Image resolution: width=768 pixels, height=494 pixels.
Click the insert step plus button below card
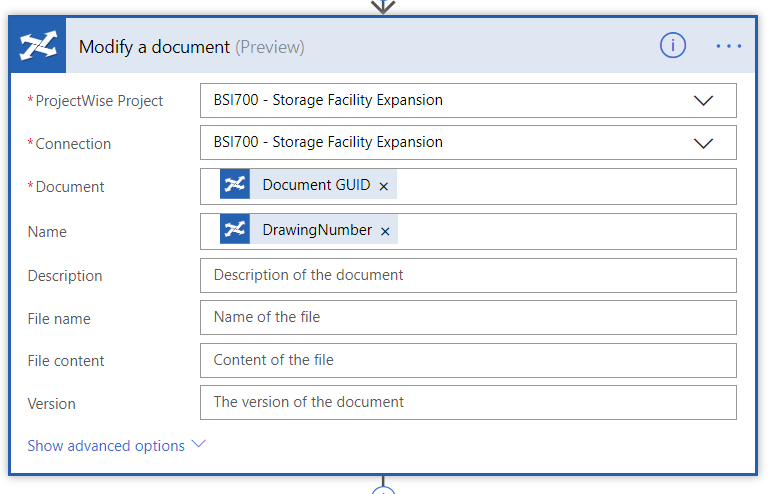coord(383,491)
